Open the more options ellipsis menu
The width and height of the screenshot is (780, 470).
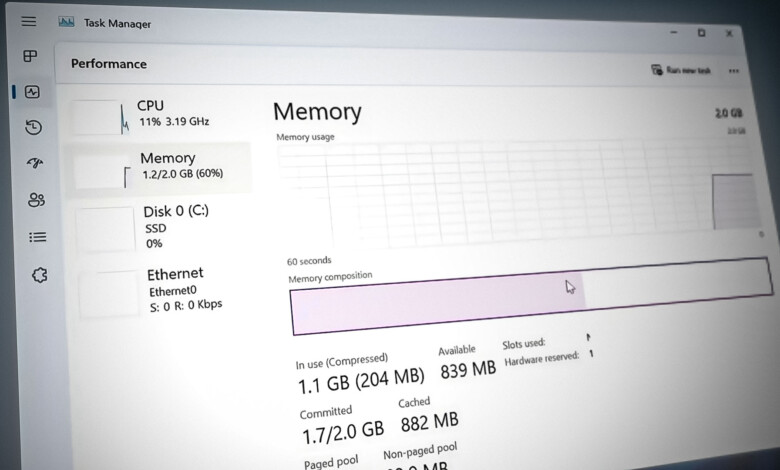point(733,71)
